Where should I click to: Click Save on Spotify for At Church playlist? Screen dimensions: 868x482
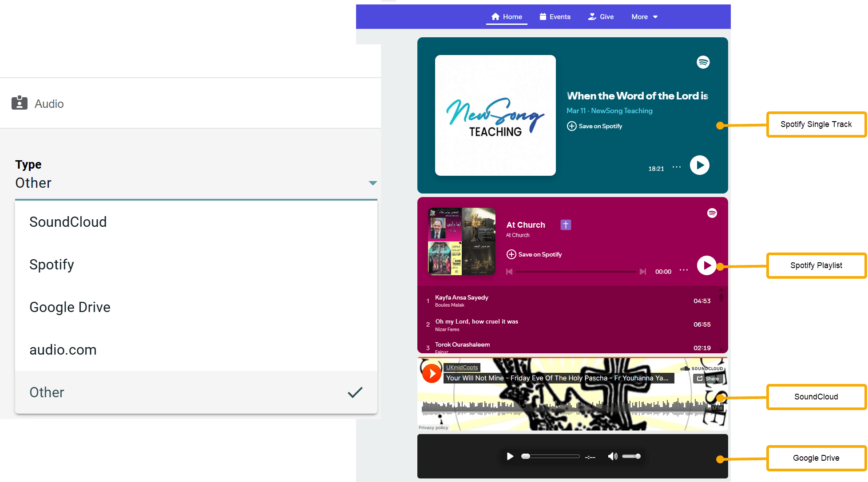[534, 254]
